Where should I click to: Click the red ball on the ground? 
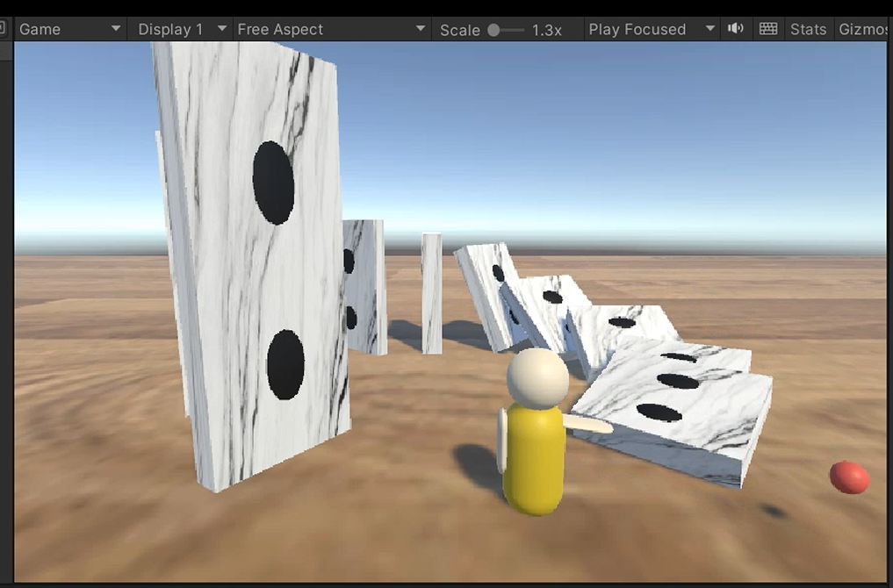849,477
